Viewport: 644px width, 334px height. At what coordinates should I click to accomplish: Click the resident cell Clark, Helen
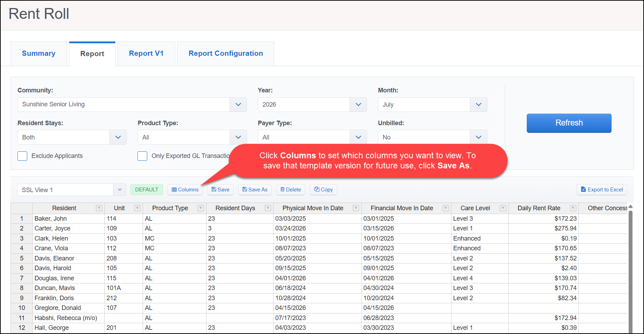click(68, 238)
